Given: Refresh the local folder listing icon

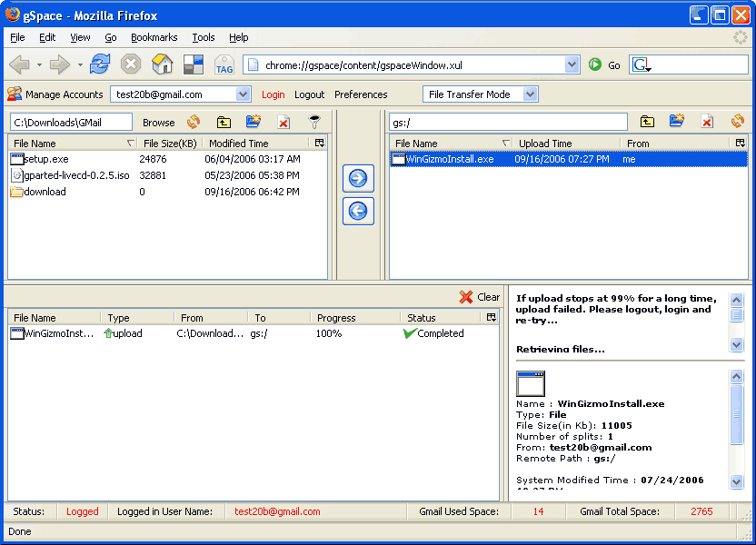Looking at the screenshot, I should point(194,122).
